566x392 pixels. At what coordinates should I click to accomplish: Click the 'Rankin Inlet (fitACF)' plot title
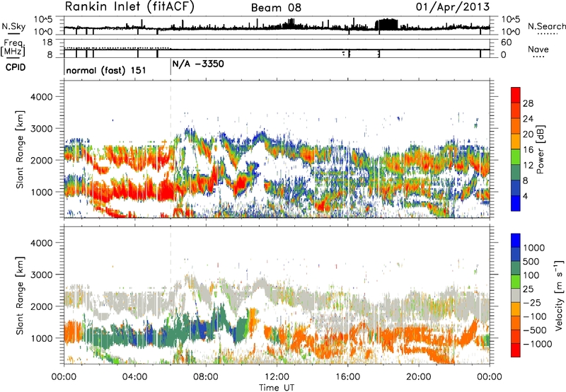[x=129, y=7]
